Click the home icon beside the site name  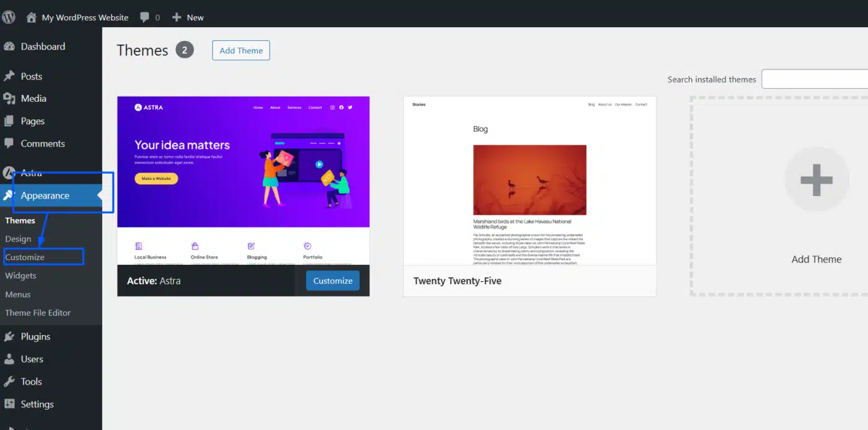(31, 17)
